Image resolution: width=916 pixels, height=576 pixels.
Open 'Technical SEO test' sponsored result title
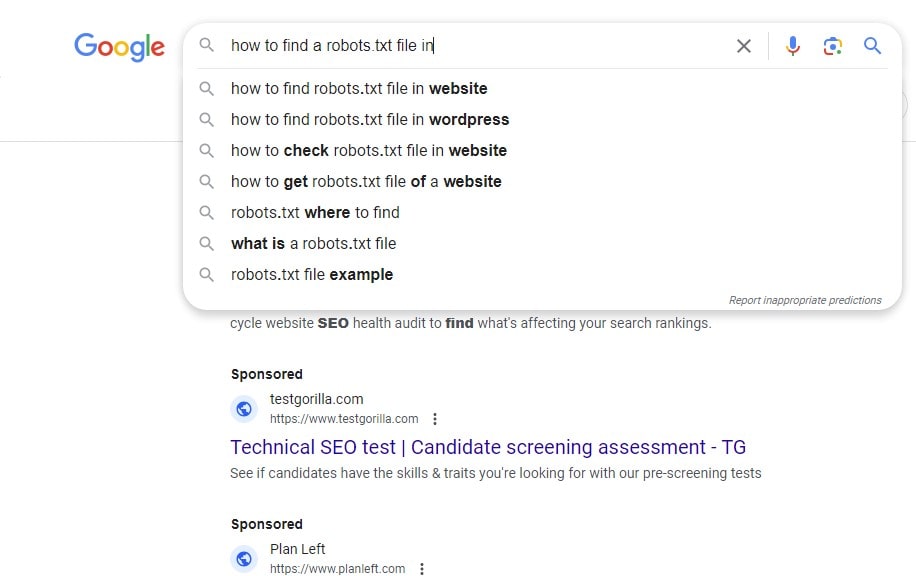point(488,447)
